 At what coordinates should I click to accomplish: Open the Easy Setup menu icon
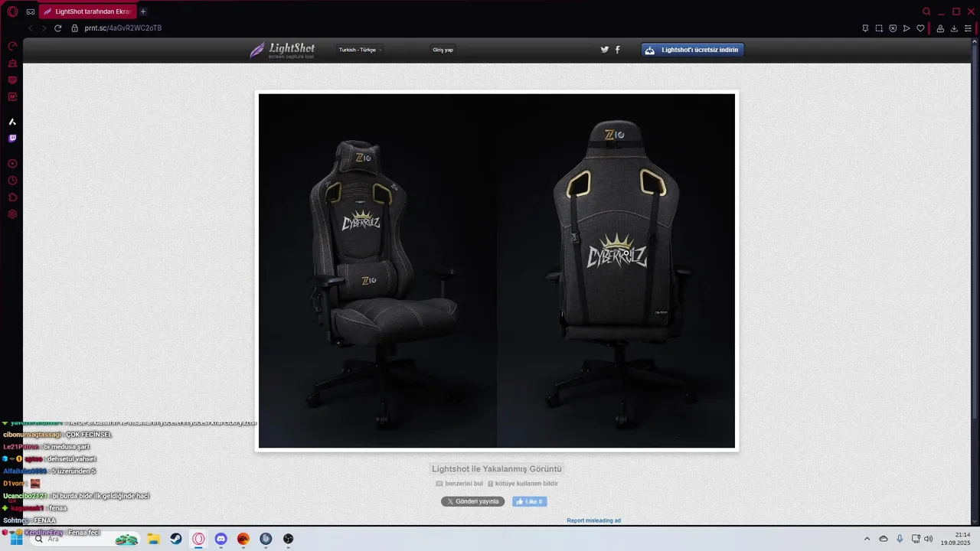point(969,28)
